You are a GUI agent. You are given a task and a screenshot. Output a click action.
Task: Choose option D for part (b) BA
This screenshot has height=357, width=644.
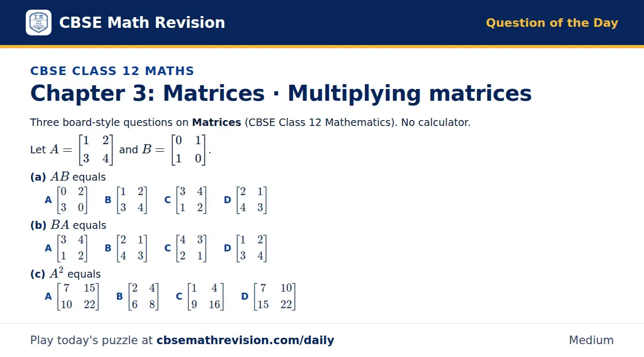(x=245, y=248)
